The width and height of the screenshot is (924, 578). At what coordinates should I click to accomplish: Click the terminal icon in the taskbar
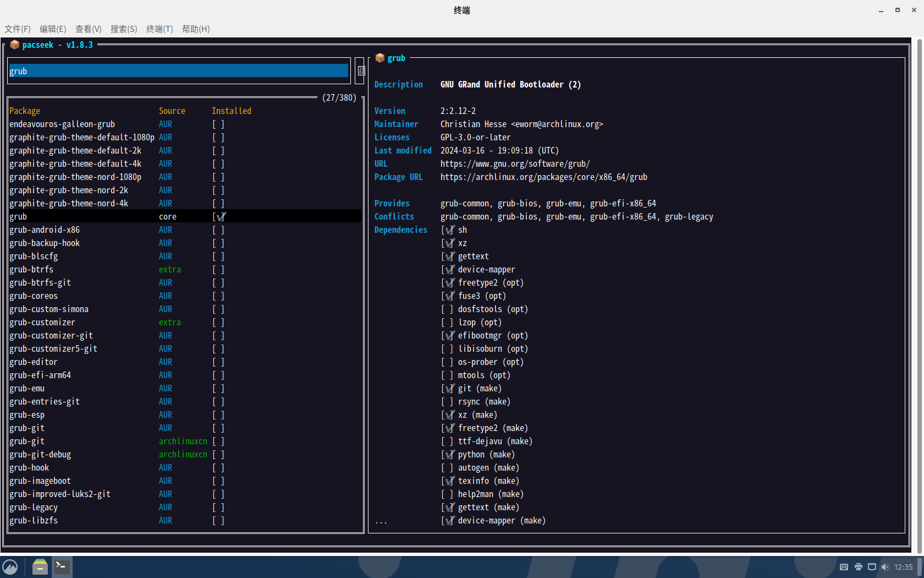point(62,566)
